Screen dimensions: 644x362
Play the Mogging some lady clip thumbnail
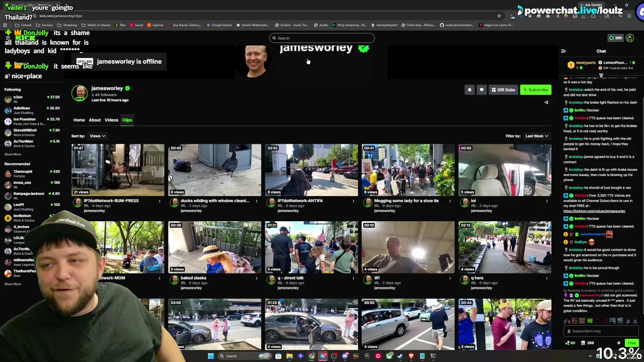(408, 170)
